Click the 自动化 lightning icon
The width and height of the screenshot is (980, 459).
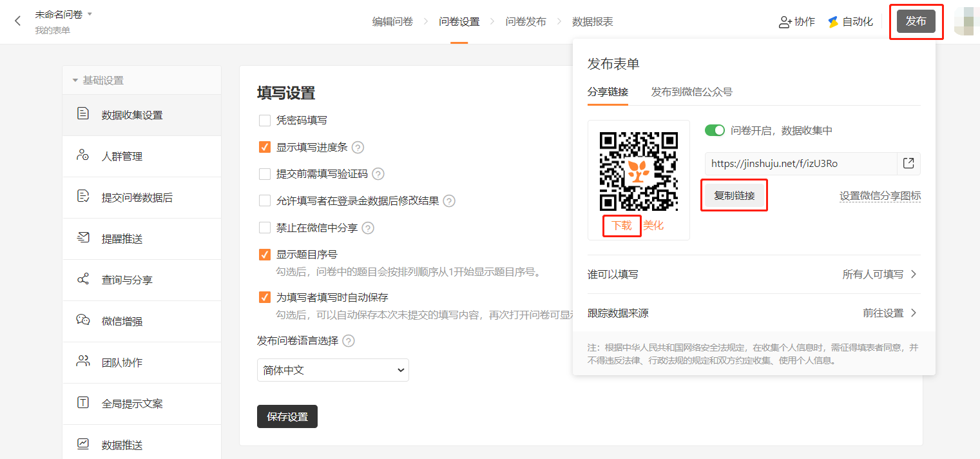833,22
